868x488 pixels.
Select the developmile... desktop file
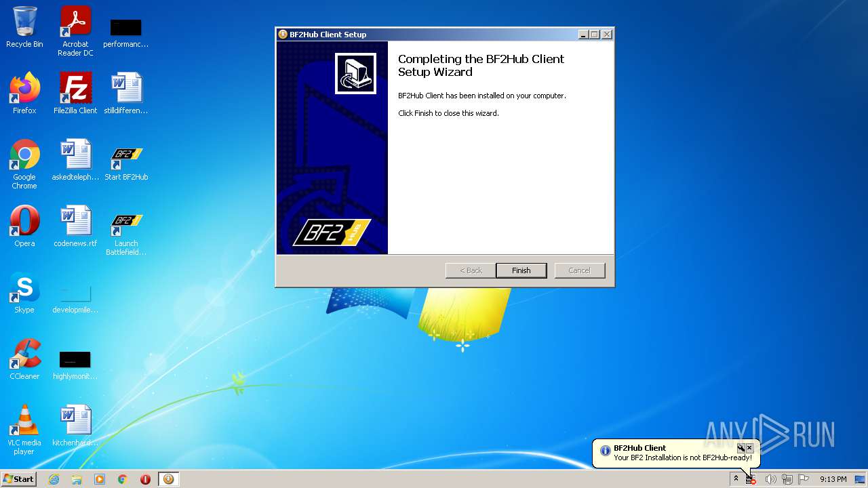75,299
